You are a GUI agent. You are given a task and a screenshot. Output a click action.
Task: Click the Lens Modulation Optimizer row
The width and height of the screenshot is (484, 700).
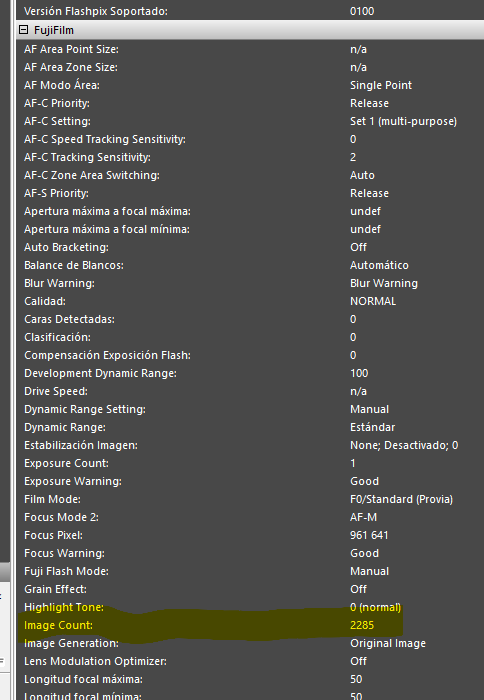point(250,661)
